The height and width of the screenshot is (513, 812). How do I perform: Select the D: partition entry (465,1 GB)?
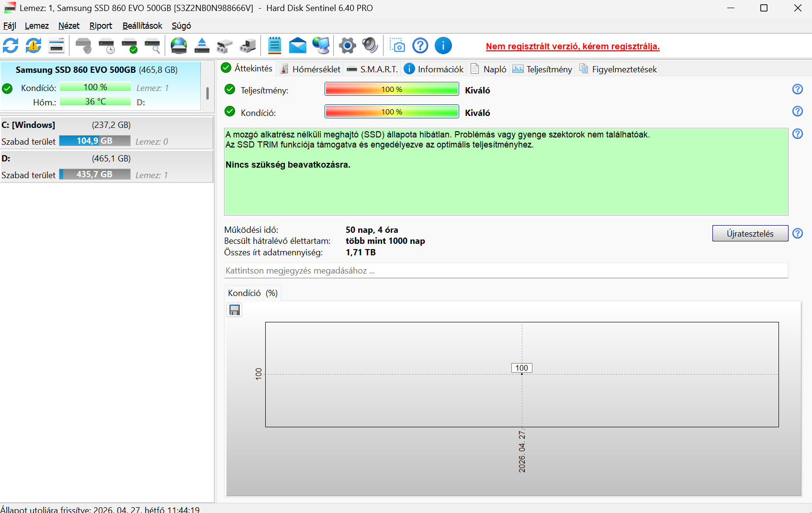point(106,166)
